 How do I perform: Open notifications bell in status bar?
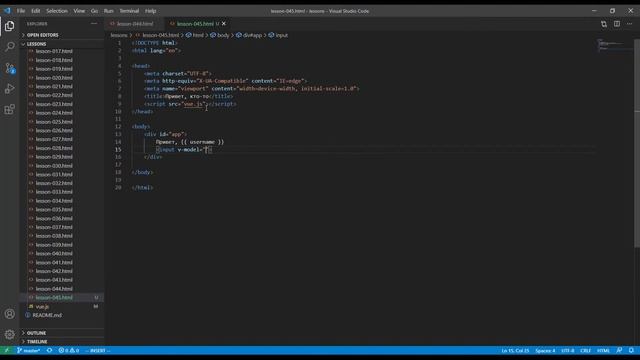click(631, 351)
